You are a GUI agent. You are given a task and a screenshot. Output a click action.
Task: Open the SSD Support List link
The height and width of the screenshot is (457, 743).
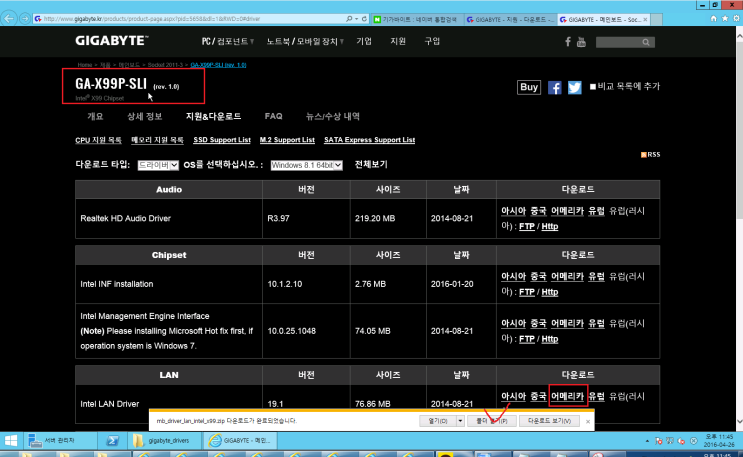(222, 140)
